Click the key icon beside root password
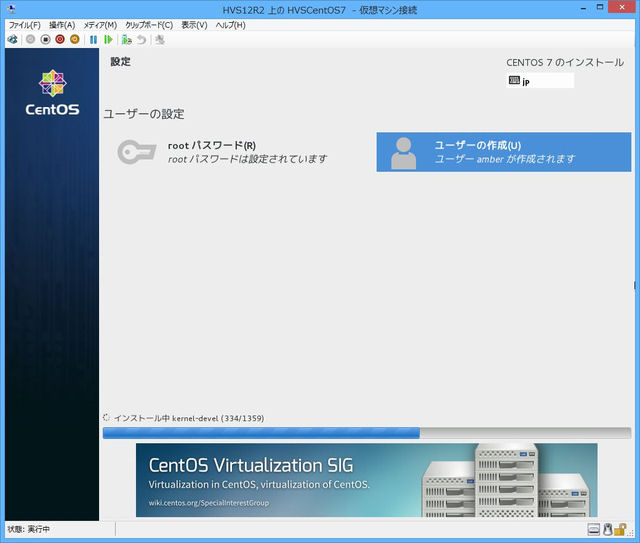 [137, 152]
